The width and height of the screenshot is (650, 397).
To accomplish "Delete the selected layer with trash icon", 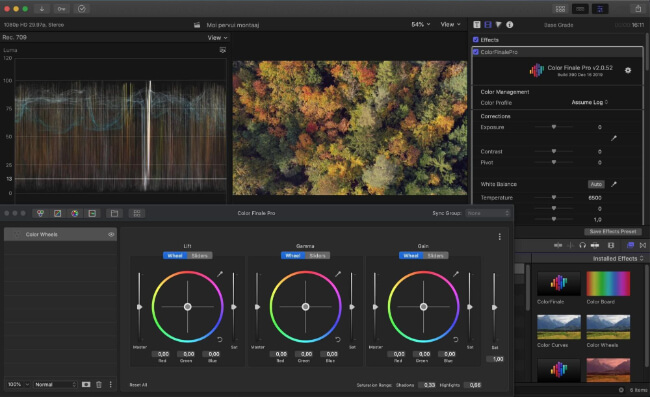I will pos(99,385).
